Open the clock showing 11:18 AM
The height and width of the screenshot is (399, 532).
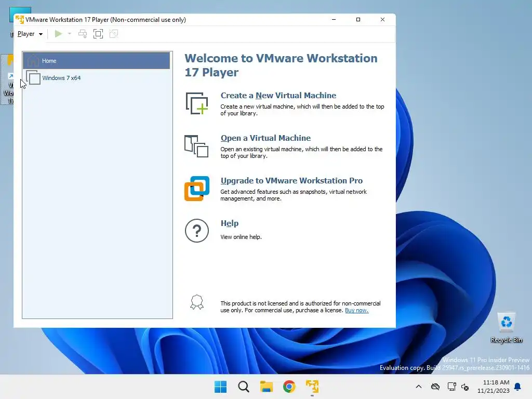click(x=494, y=387)
